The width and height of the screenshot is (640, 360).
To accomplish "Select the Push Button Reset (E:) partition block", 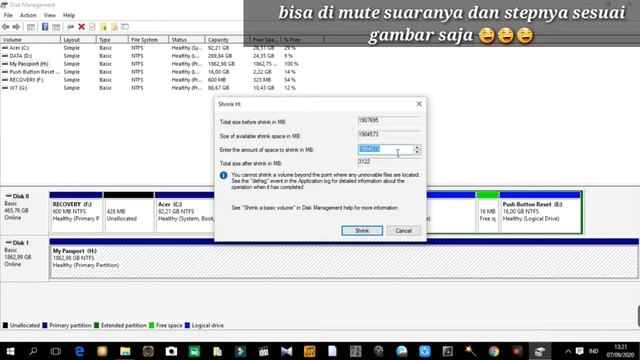I will coord(540,212).
